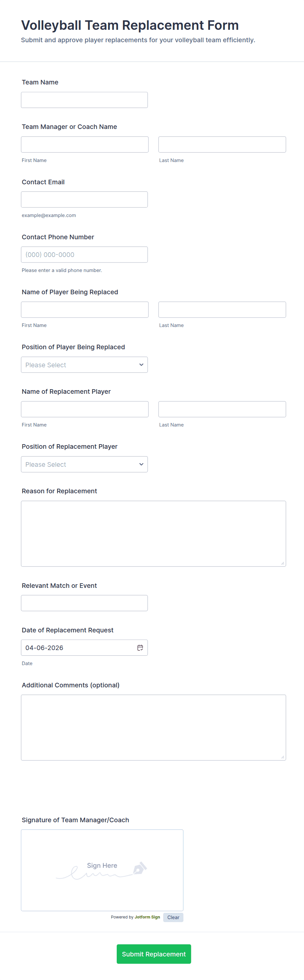This screenshot has height=980, width=304.
Task: Focus replaced player's First Name field
Action: pos(84,310)
